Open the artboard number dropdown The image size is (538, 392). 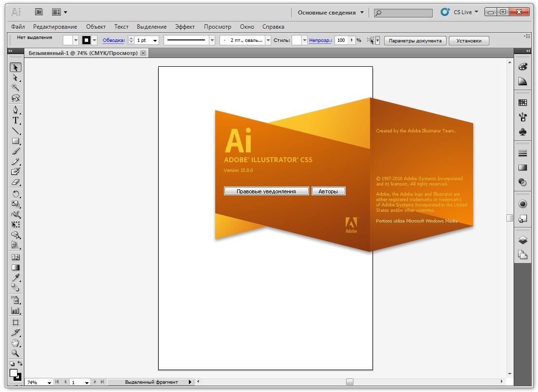pyautogui.click(x=87, y=382)
